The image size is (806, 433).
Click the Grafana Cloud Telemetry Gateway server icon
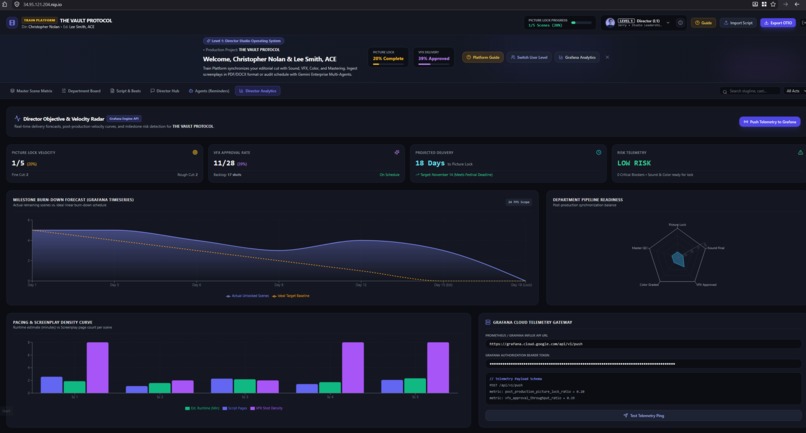click(488, 322)
